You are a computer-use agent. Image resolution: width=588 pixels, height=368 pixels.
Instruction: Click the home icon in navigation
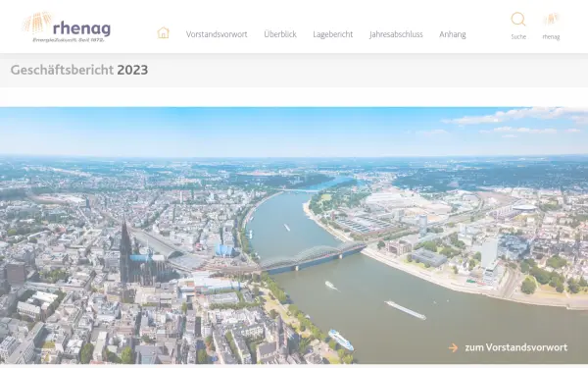[163, 32]
